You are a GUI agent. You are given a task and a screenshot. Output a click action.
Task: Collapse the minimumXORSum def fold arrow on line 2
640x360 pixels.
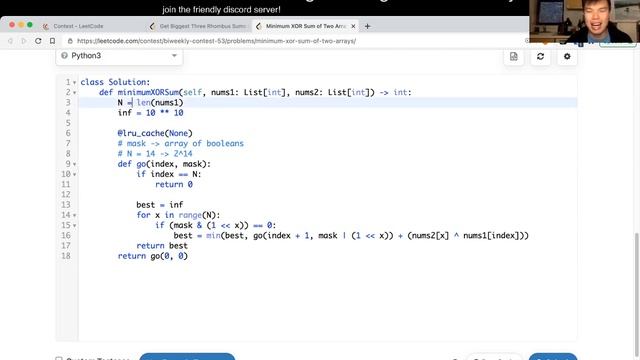74,93
